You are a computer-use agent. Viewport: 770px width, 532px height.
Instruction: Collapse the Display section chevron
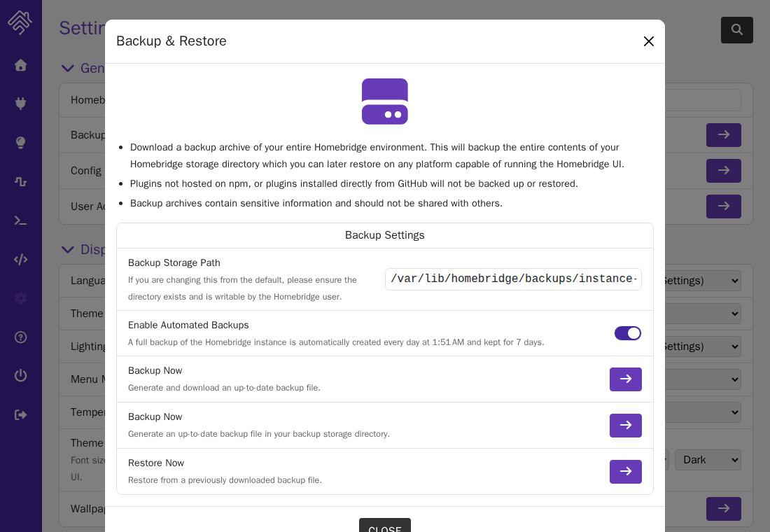67,249
